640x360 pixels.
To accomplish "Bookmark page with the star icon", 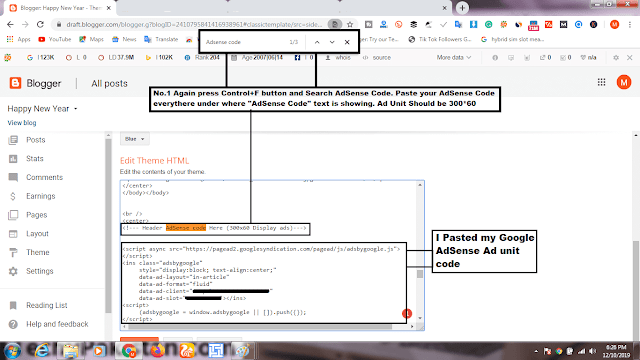I will (350, 24).
